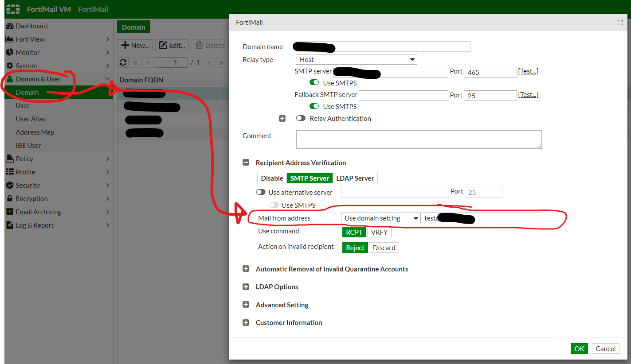
Task: Click the Dashboard gauge icon in sidebar
Action: tap(10, 26)
